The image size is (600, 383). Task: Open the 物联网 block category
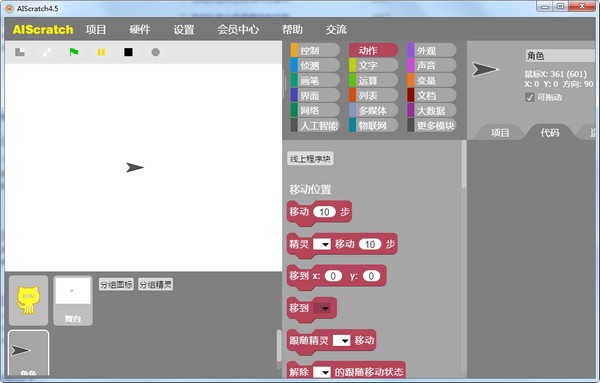[373, 125]
